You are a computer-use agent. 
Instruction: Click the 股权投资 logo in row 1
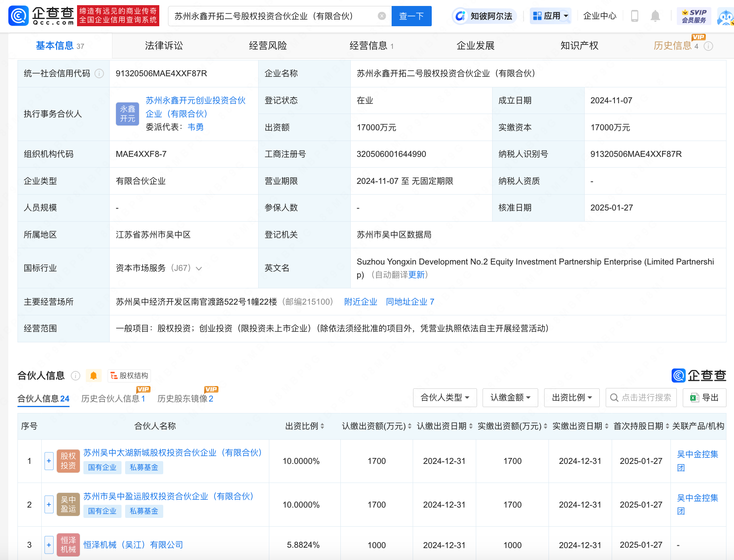tap(68, 461)
